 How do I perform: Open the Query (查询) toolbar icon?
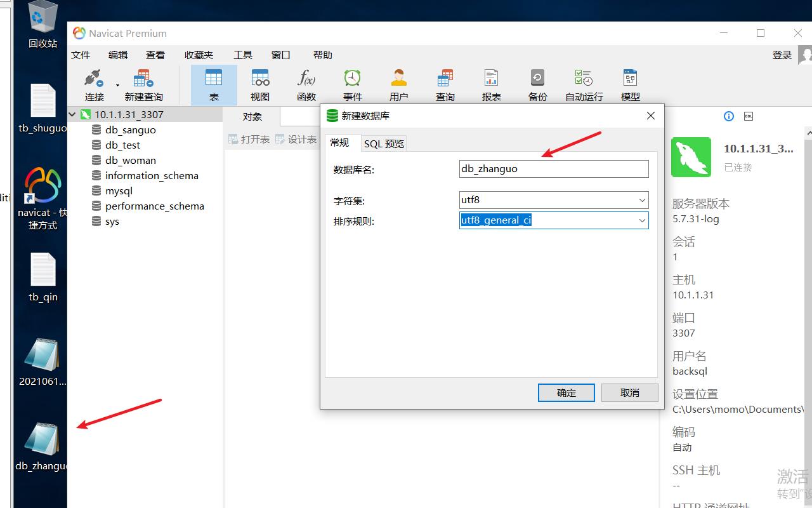pyautogui.click(x=445, y=85)
